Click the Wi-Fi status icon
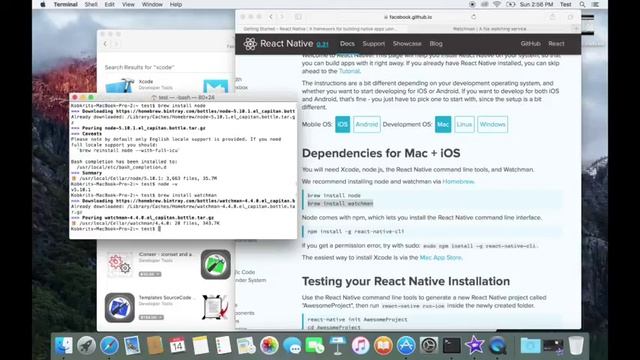The width and height of the screenshot is (640, 360). (497, 4)
